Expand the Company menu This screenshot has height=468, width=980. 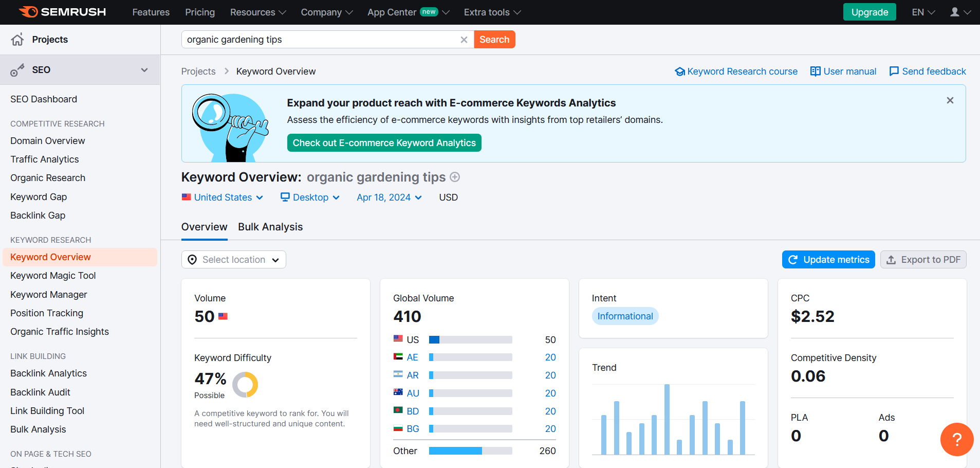pyautogui.click(x=327, y=12)
